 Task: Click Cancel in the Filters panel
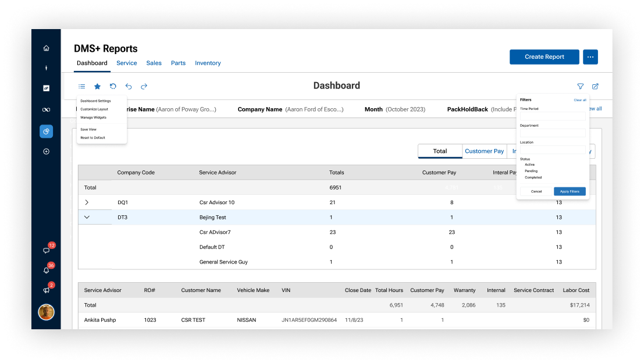click(x=536, y=191)
